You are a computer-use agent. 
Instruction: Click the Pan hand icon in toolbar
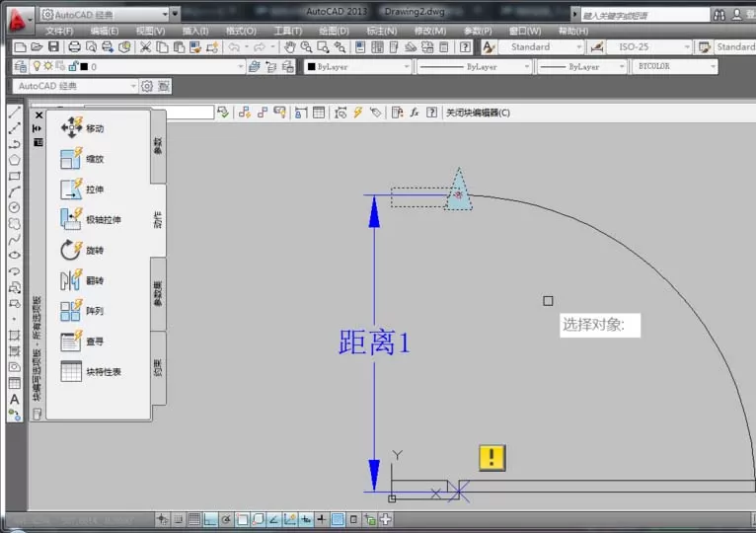tap(289, 46)
